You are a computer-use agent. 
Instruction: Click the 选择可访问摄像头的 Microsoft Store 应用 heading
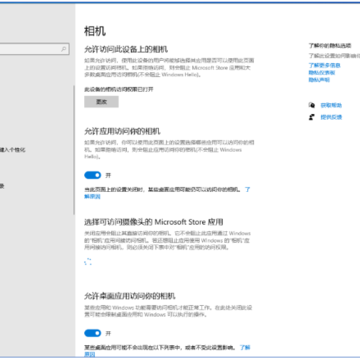click(154, 222)
